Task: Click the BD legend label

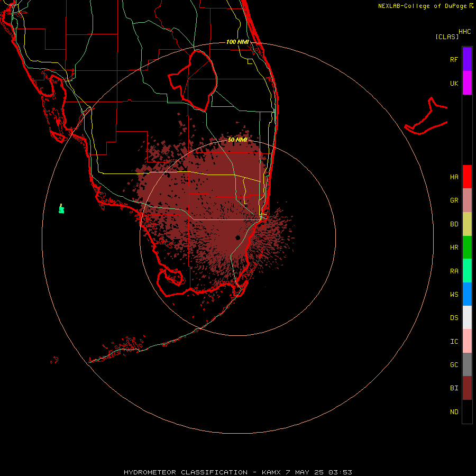Action: click(454, 224)
